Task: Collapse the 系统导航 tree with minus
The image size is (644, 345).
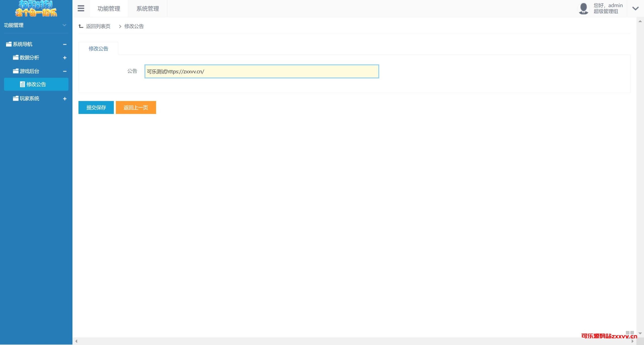Action: pyautogui.click(x=65, y=45)
